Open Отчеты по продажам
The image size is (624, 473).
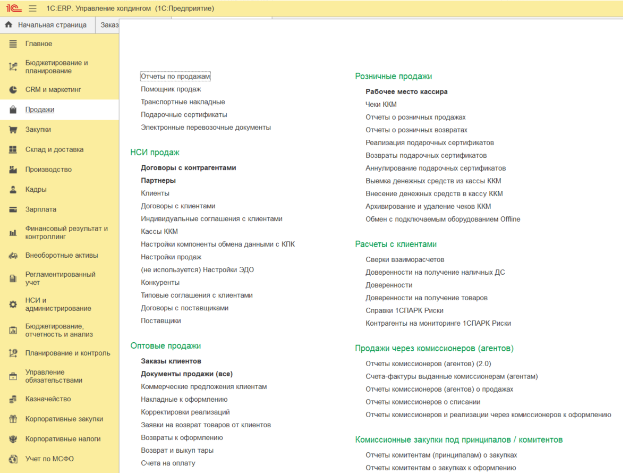tap(175, 76)
